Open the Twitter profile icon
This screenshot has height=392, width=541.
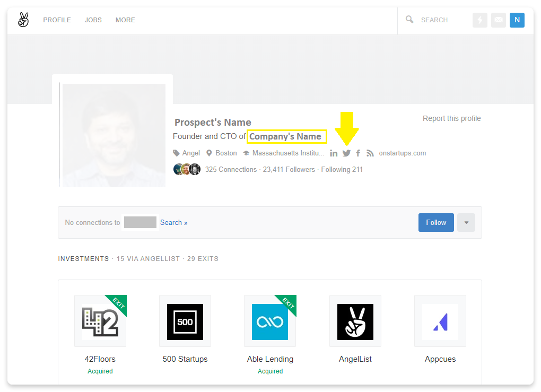(346, 153)
